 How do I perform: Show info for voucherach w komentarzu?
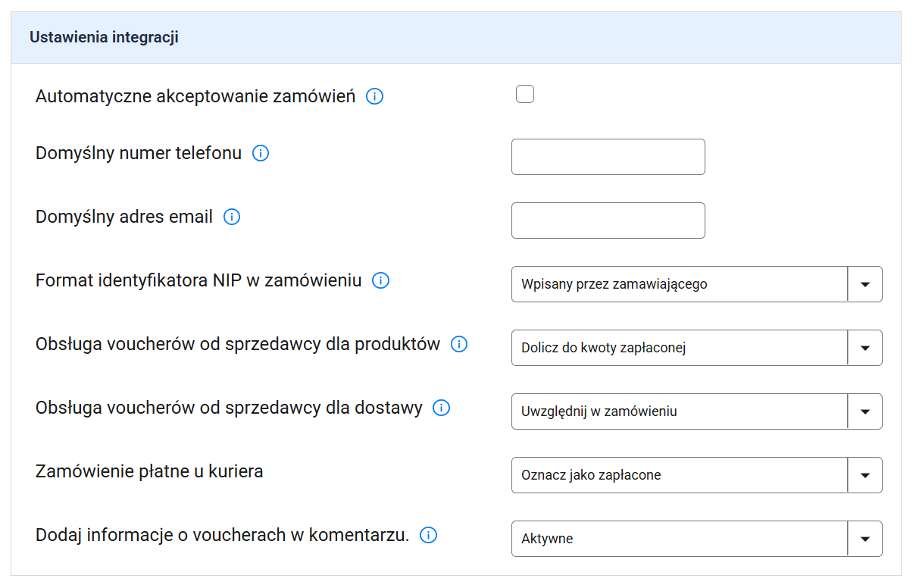pos(428,536)
